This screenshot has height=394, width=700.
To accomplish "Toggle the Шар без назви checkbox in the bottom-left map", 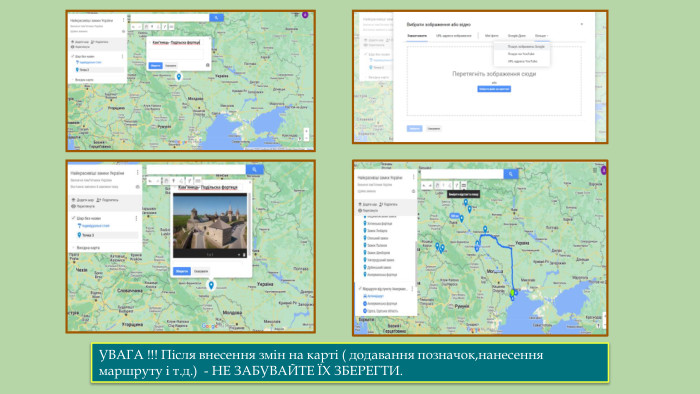I will click(x=74, y=218).
